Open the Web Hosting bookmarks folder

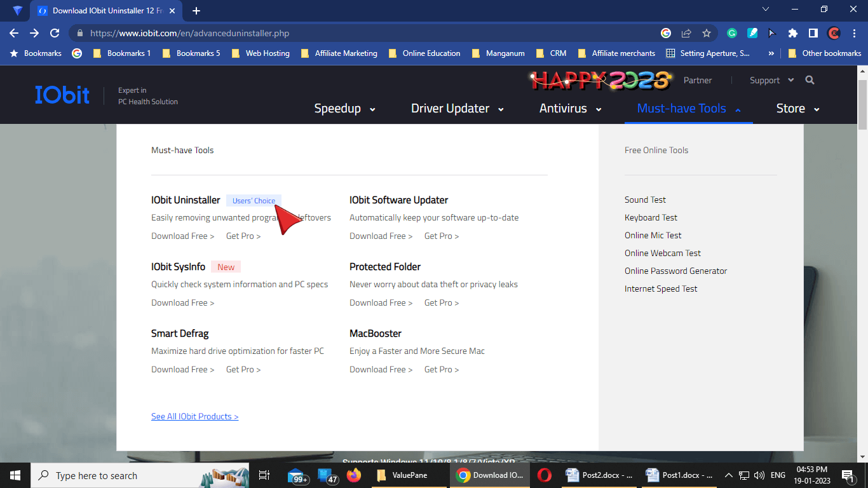coord(261,53)
